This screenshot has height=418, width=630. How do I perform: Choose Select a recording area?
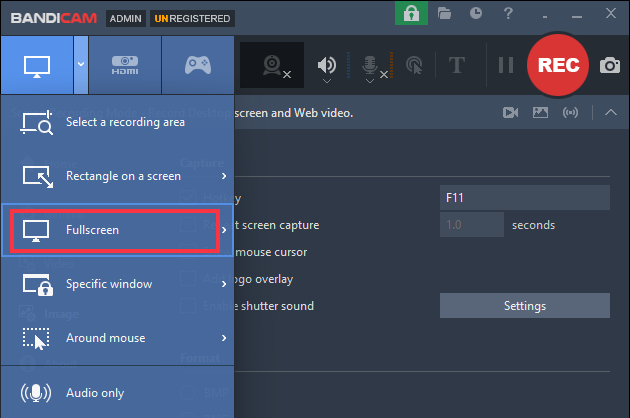point(117,122)
